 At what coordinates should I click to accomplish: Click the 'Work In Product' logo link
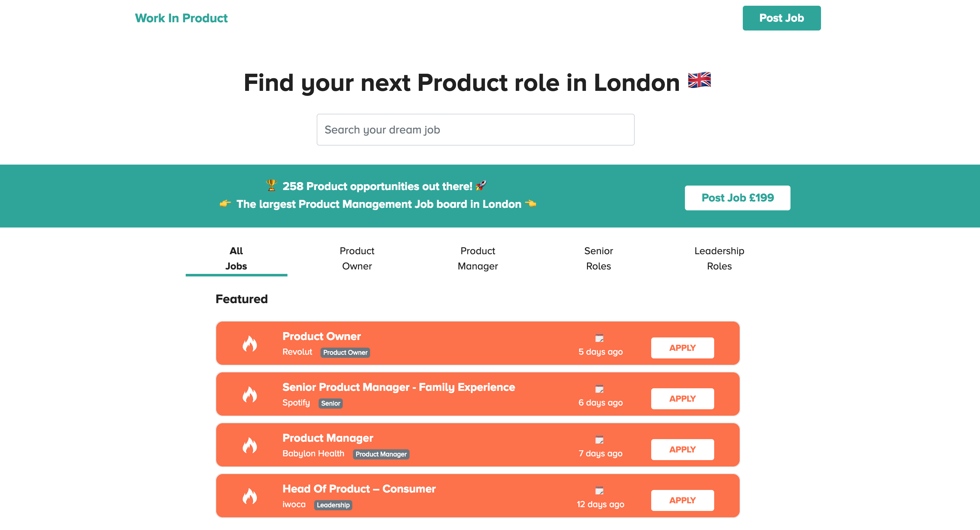click(x=181, y=18)
